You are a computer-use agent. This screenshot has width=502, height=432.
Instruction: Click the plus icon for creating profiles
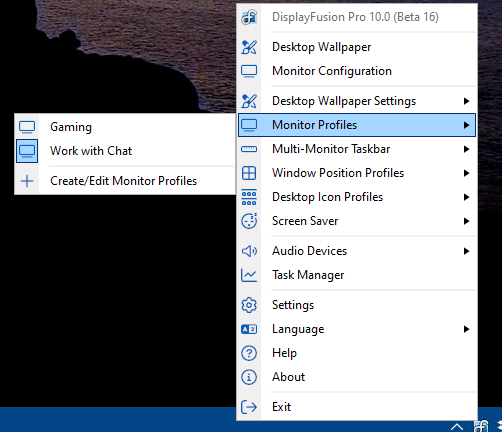point(27,181)
